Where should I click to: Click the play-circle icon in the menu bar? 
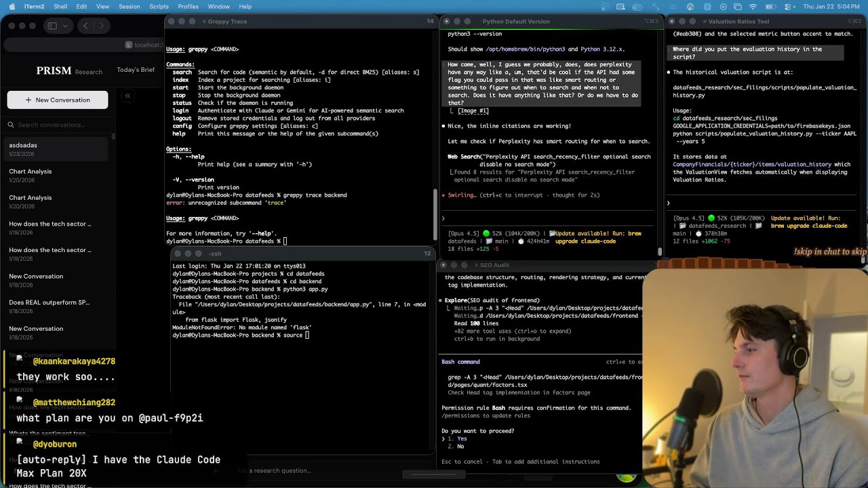723,7
